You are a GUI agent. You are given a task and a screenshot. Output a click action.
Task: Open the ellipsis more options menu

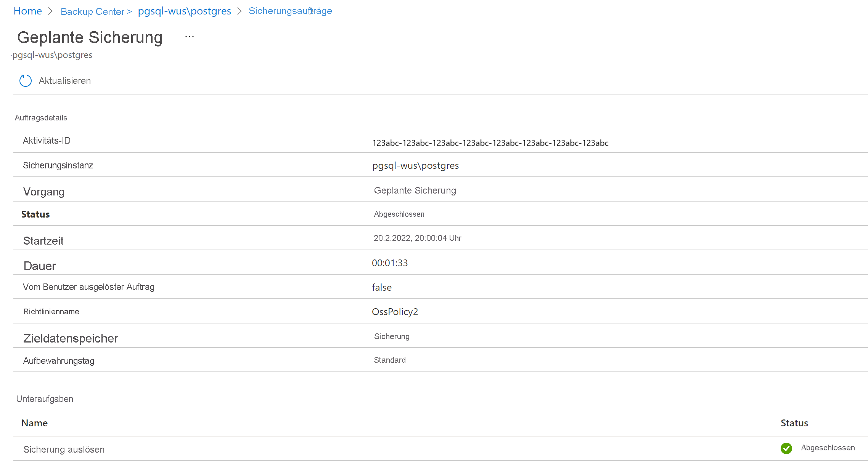[190, 37]
